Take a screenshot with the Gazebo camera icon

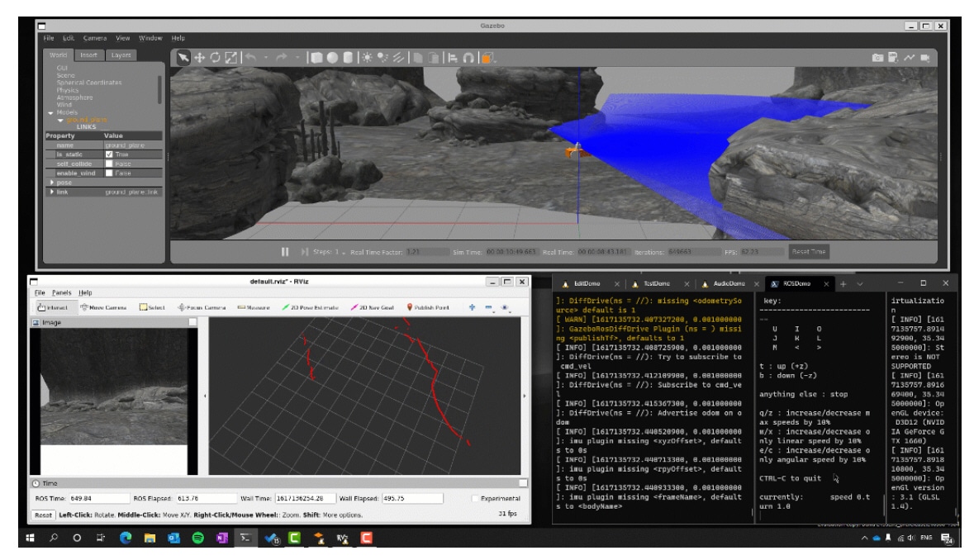(879, 57)
